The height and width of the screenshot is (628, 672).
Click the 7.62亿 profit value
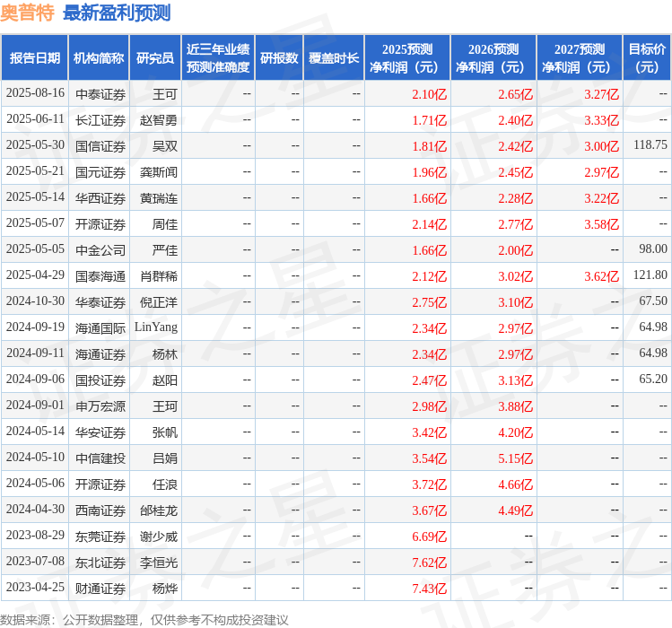[429, 563]
